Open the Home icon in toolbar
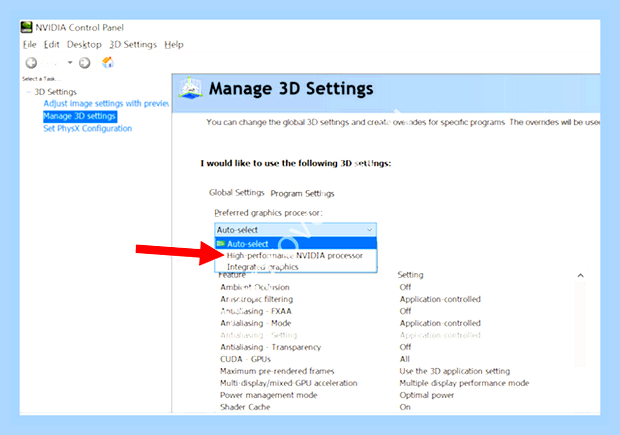This screenshot has height=435, width=620. [x=108, y=62]
